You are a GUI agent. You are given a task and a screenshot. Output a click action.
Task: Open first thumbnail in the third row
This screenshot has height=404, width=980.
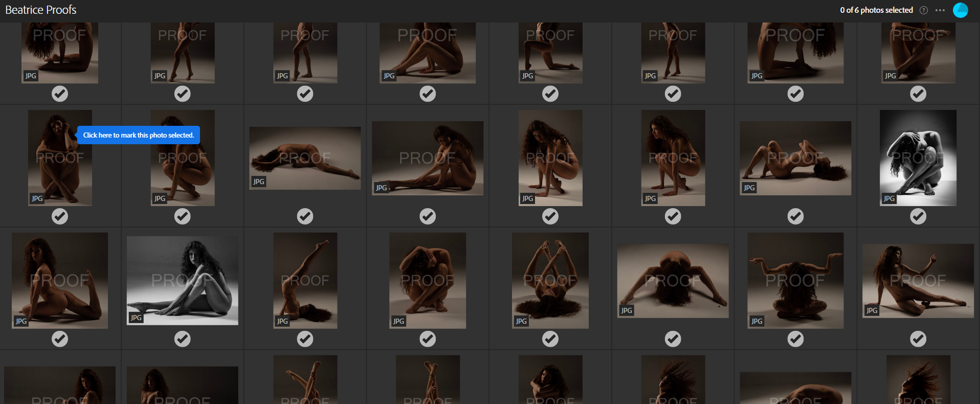(x=60, y=281)
